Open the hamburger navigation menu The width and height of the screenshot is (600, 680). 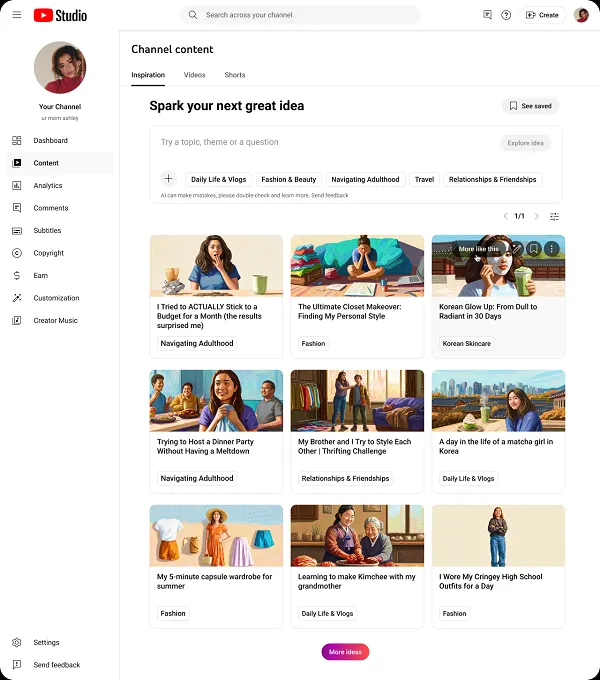pos(16,15)
